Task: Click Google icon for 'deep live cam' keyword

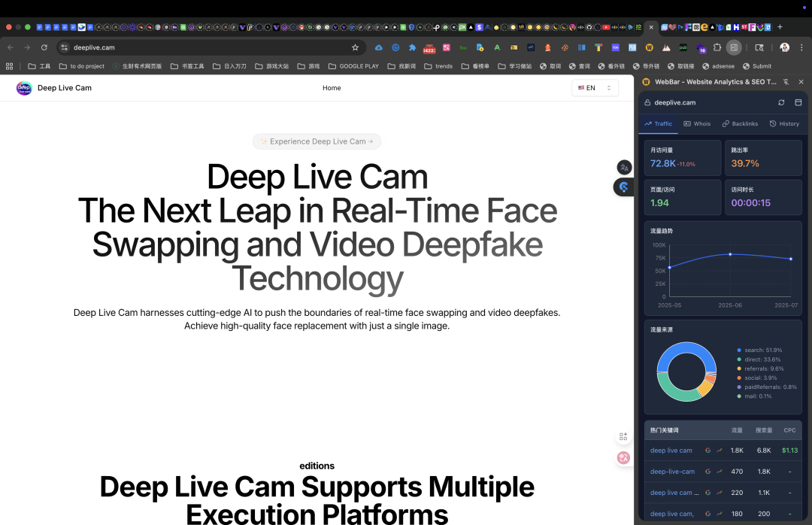Action: [708, 451]
